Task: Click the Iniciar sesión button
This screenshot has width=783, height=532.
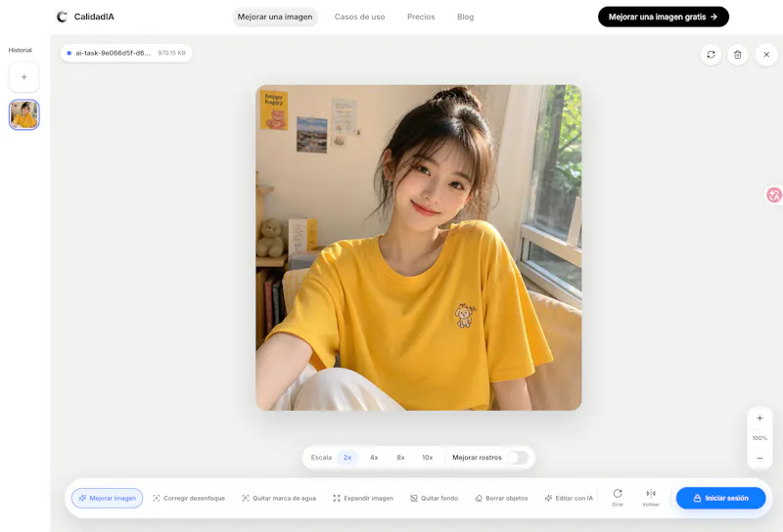Action: [720, 498]
